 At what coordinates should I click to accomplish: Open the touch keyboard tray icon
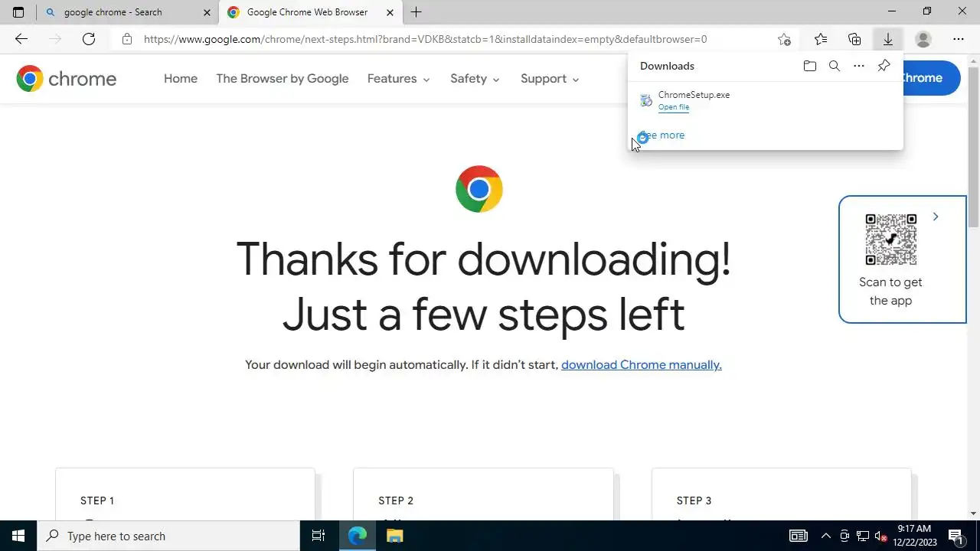point(799,536)
